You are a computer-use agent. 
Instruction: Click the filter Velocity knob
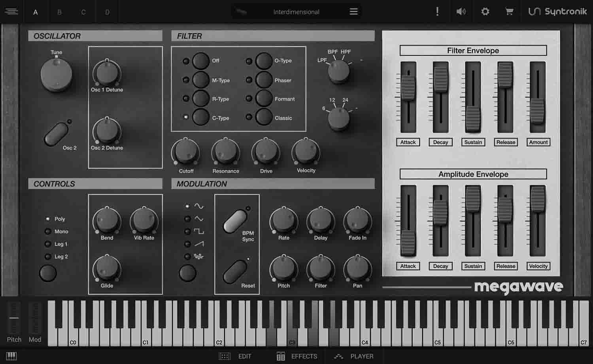[x=306, y=152]
